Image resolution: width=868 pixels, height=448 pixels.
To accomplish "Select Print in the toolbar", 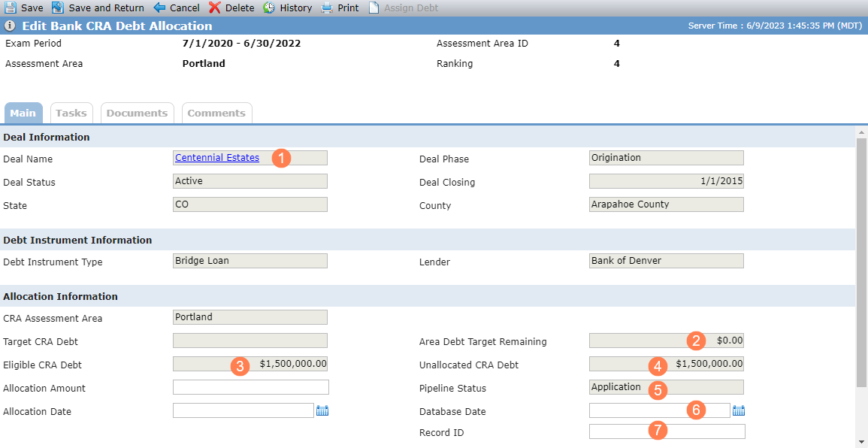I will [x=348, y=8].
